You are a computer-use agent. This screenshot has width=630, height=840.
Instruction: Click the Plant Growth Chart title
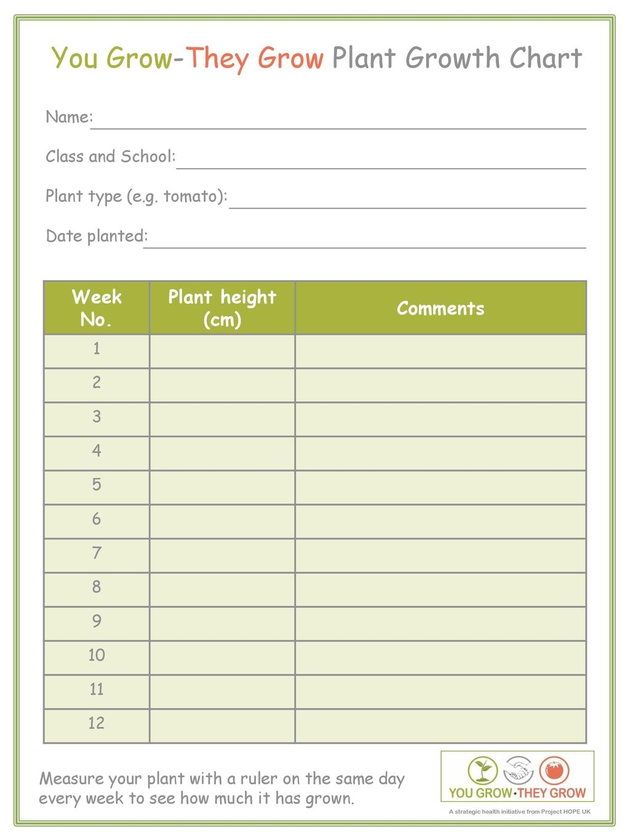457,58
